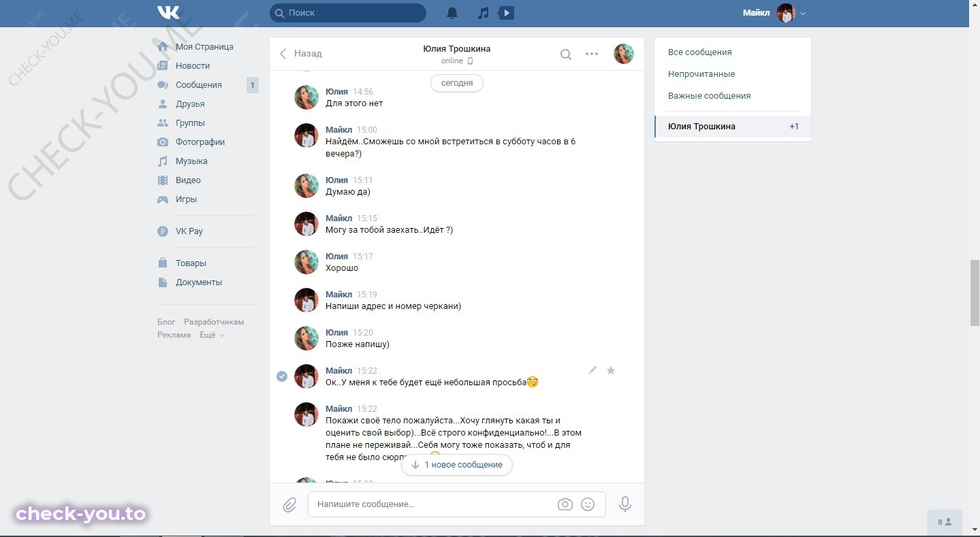Click the unread count badge next to Сообщения
The image size is (980, 537).
[253, 85]
